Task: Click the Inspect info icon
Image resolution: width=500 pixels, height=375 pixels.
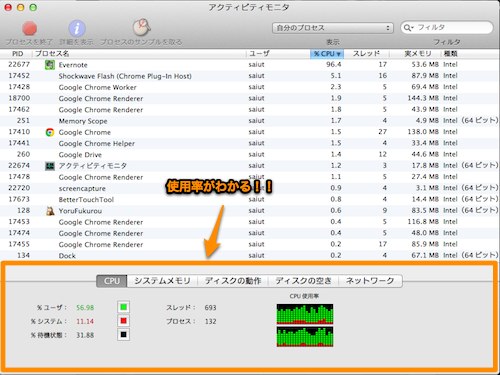Action: tap(77, 28)
